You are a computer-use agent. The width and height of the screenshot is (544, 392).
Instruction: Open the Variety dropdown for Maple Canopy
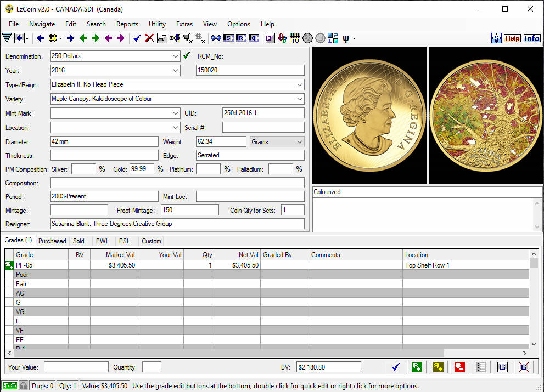point(299,99)
